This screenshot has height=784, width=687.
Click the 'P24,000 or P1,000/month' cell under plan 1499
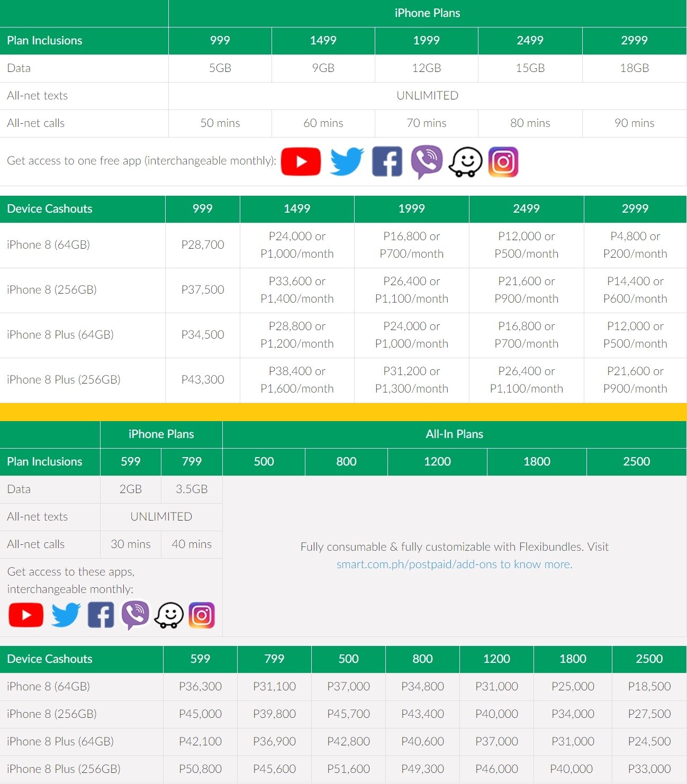point(297,245)
